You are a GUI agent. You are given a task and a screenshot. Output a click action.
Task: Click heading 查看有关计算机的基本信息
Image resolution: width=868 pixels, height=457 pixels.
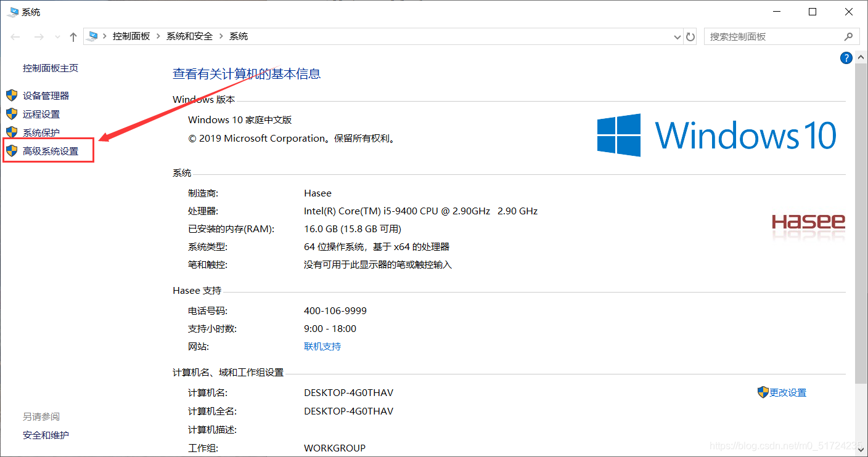[247, 74]
